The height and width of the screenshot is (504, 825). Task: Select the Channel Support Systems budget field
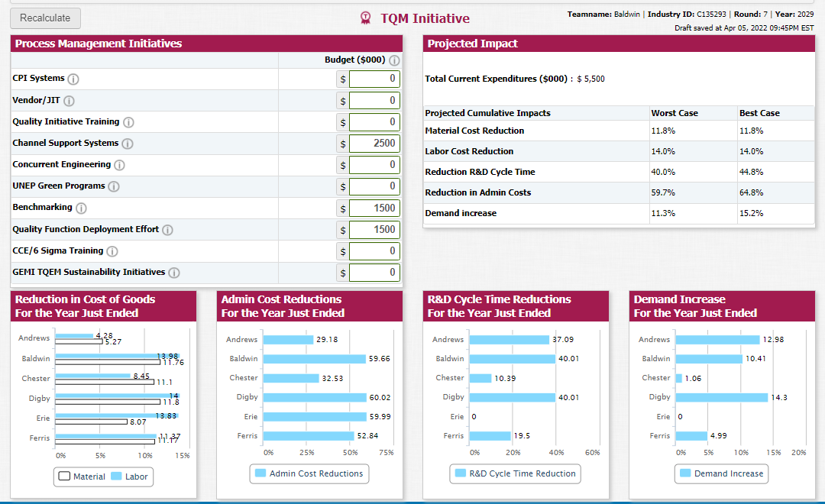click(374, 143)
